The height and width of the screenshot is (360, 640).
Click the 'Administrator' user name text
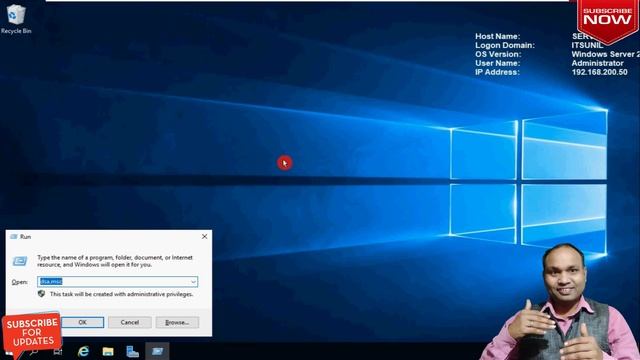click(x=597, y=63)
